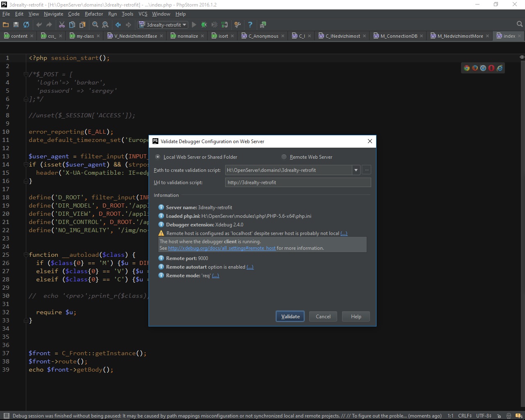This screenshot has width=525, height=420.
Task: Select Local Web Server or Shared Folder
Action: [158, 157]
